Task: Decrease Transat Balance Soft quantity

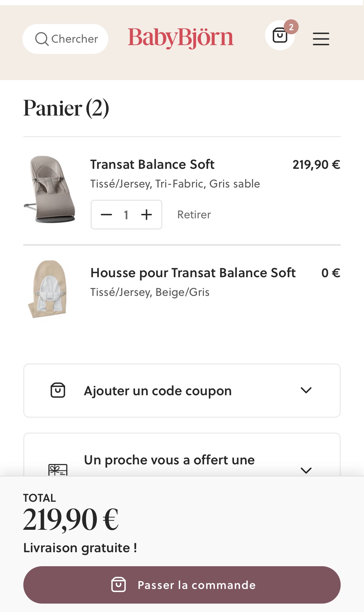Action: point(106,215)
